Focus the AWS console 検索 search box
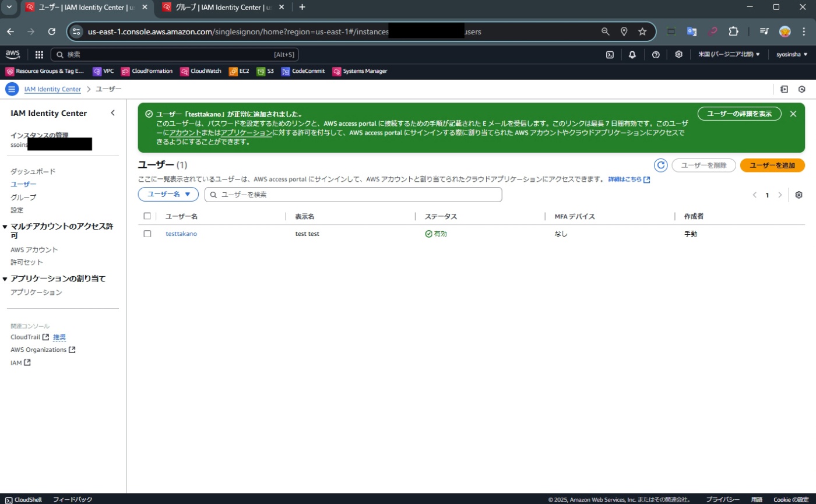The height and width of the screenshot is (504, 816). click(175, 54)
